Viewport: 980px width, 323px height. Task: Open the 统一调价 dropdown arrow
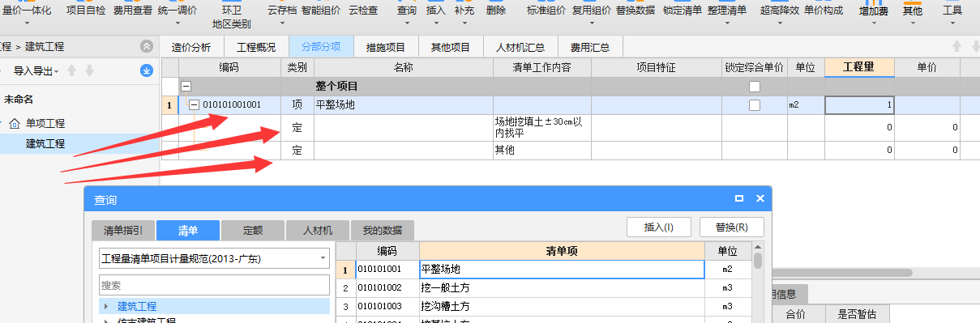point(177,23)
